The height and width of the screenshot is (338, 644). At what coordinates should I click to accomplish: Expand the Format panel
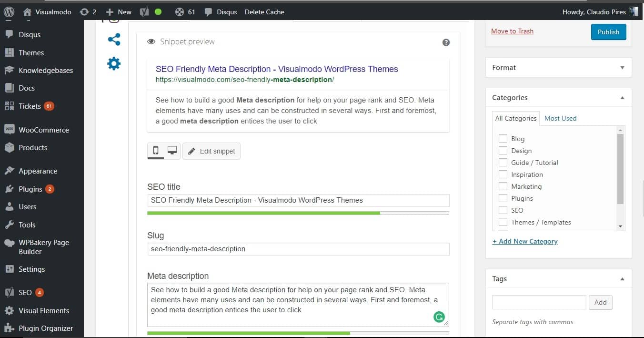click(622, 68)
